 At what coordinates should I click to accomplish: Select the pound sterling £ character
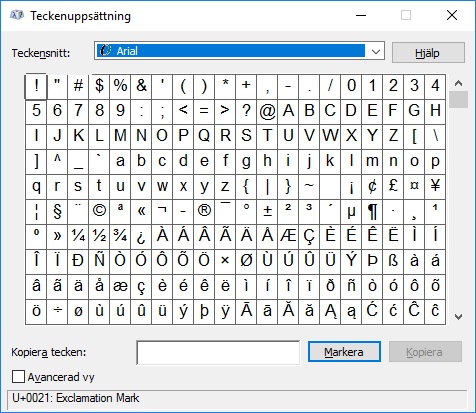tap(393, 187)
